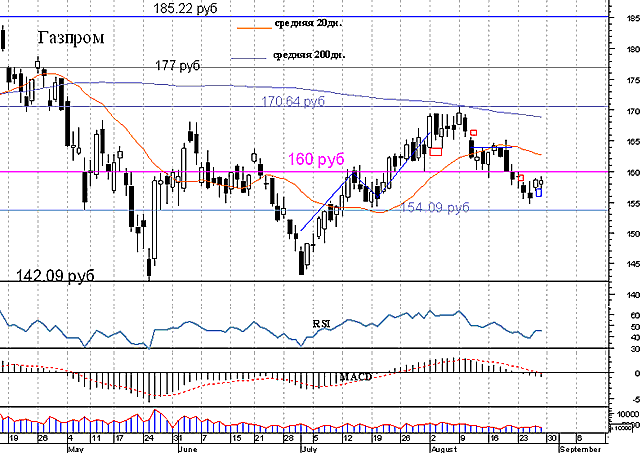Select price axis value 185

[x=633, y=18]
